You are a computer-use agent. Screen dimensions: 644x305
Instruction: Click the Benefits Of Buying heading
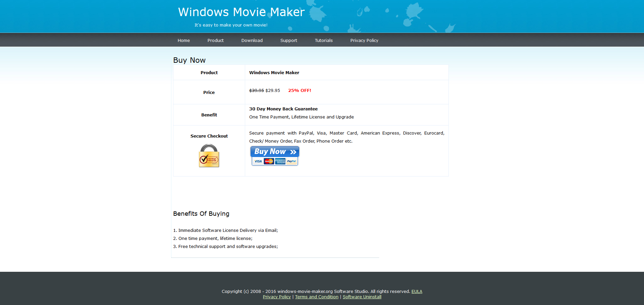coord(201,214)
